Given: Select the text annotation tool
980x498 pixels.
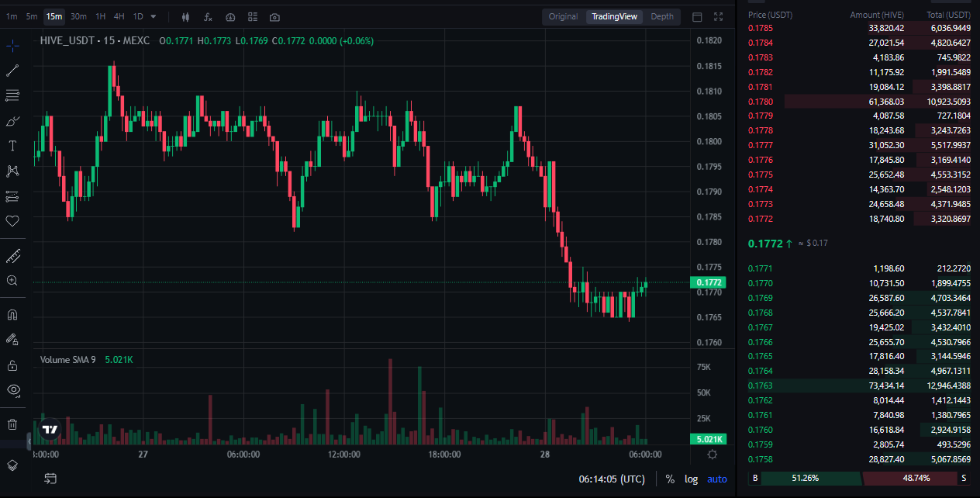Looking at the screenshot, I should point(12,146).
